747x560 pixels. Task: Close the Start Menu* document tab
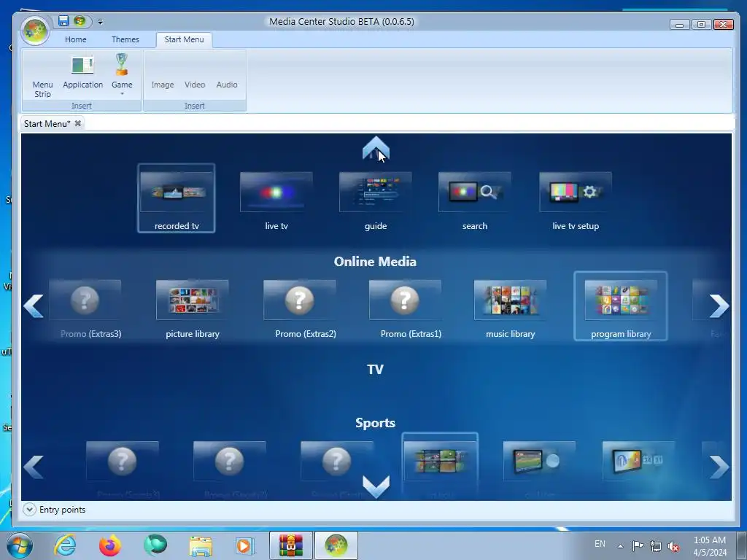coord(77,123)
